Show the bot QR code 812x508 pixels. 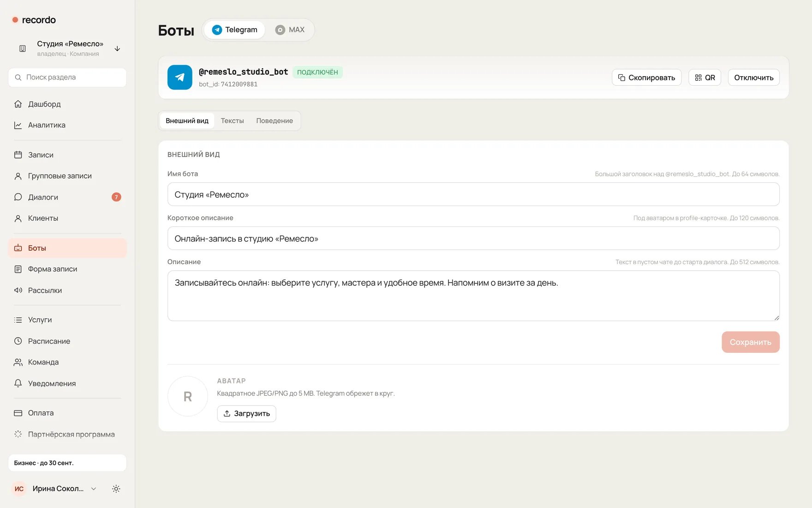point(705,78)
